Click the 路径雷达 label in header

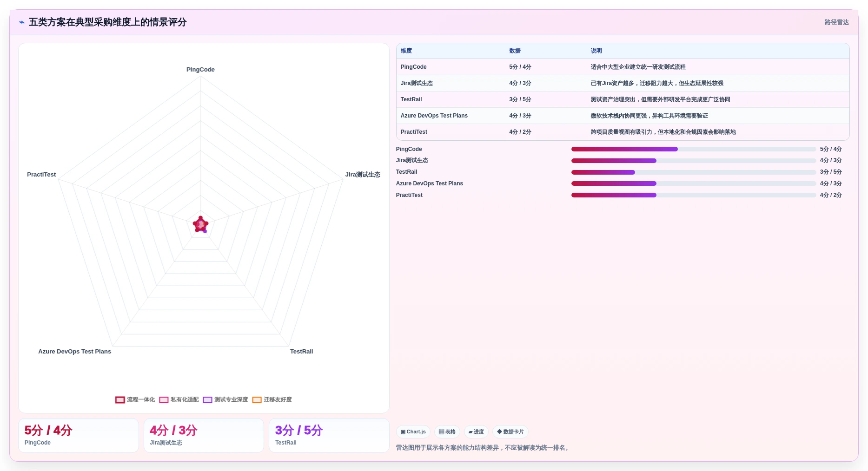836,22
